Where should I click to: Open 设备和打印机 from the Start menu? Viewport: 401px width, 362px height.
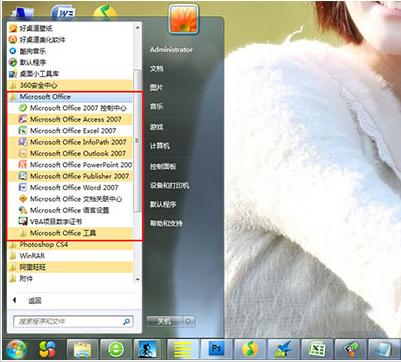(169, 185)
